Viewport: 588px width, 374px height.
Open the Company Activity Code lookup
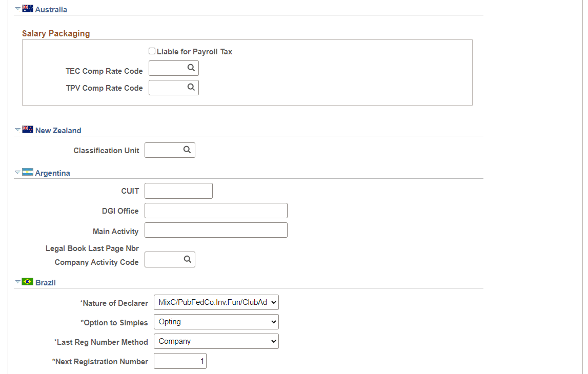click(x=187, y=259)
